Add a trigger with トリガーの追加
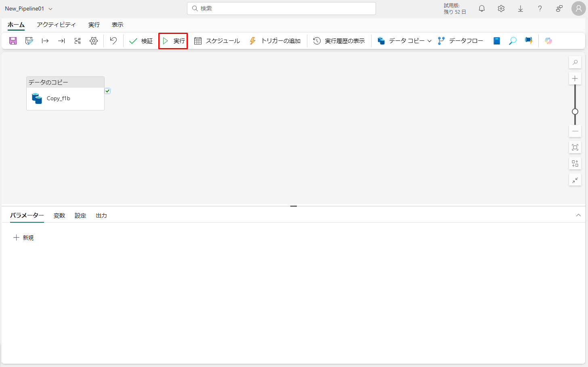Screen dimensions: 588x367 coord(275,41)
